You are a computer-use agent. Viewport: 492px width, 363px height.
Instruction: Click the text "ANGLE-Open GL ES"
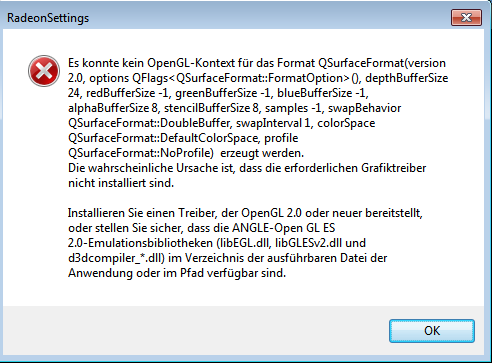click(283, 228)
